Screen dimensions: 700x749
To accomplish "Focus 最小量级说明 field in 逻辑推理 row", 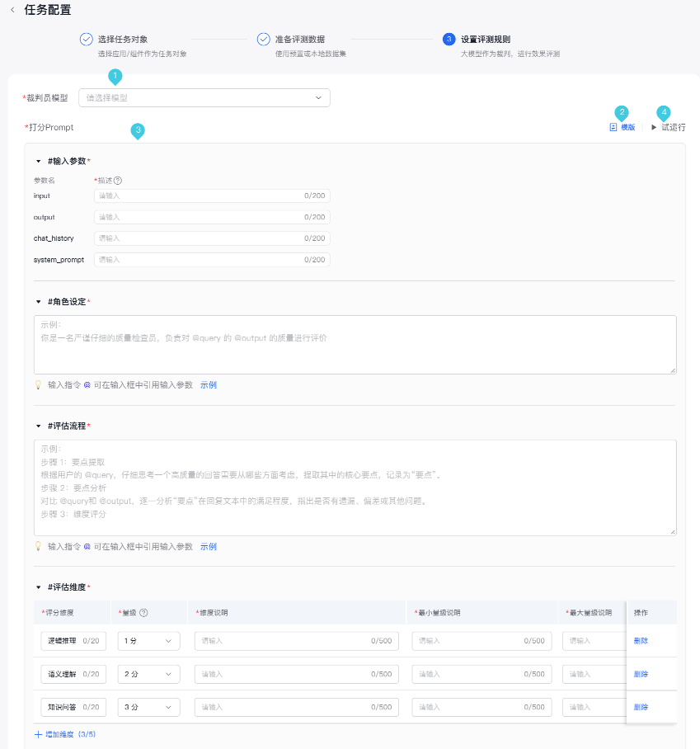I will (x=482, y=641).
